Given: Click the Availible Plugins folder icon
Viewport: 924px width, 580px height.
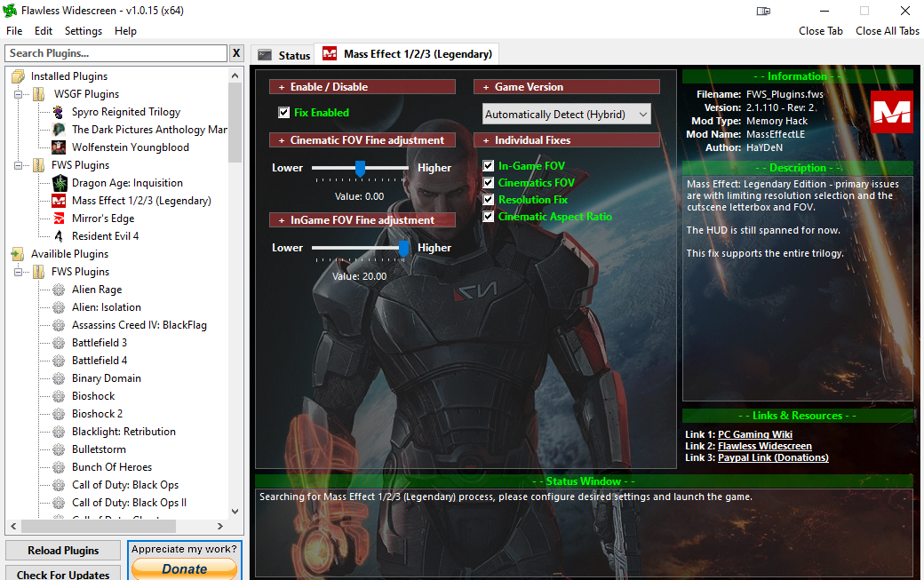Looking at the screenshot, I should point(18,254).
